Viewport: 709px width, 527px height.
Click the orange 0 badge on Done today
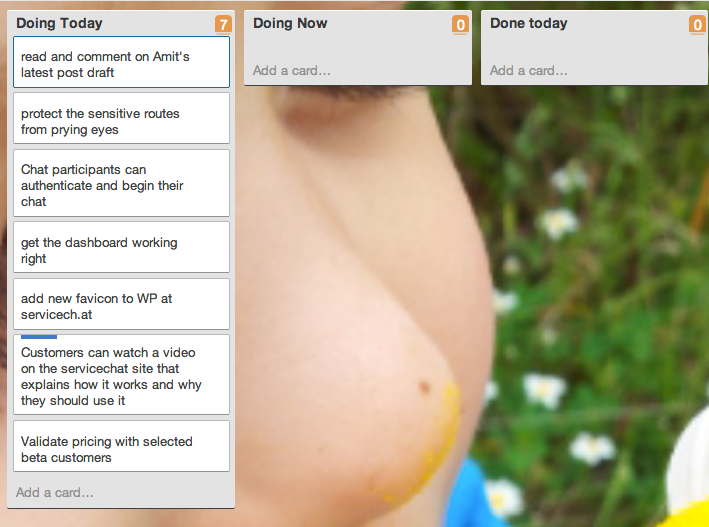pos(697,24)
